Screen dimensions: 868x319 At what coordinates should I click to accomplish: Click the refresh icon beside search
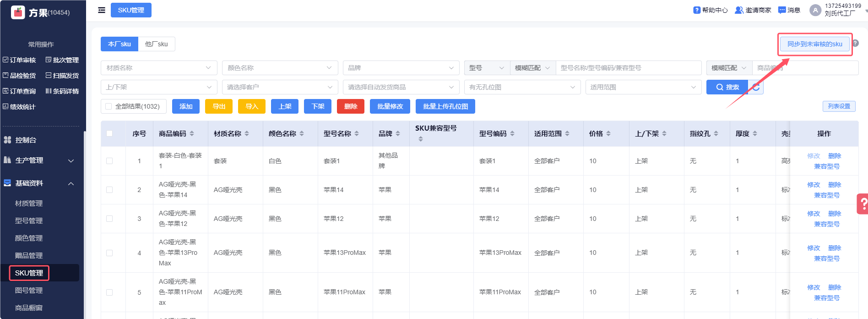756,87
